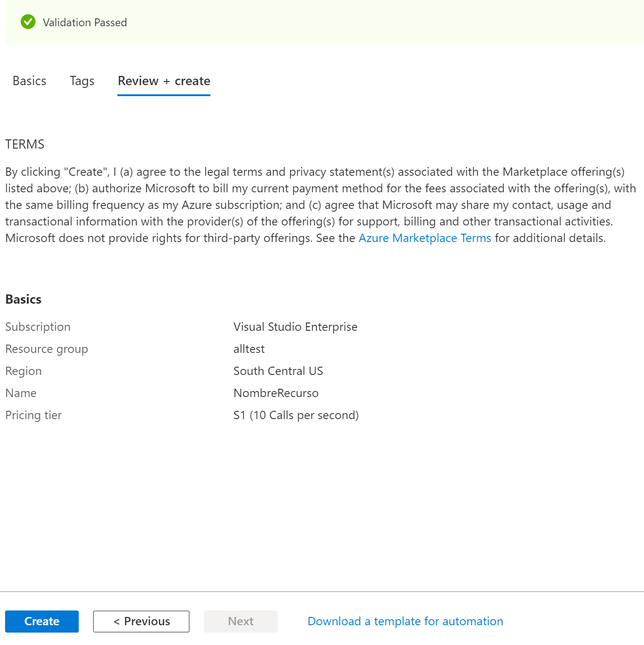Select the Review + create tab

pyautogui.click(x=164, y=81)
